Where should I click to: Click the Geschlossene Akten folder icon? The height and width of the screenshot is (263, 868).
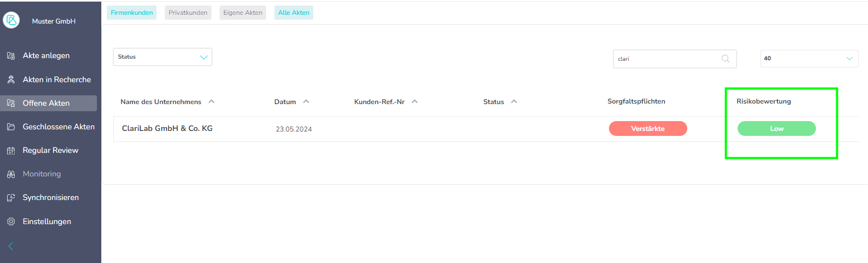pos(11,127)
